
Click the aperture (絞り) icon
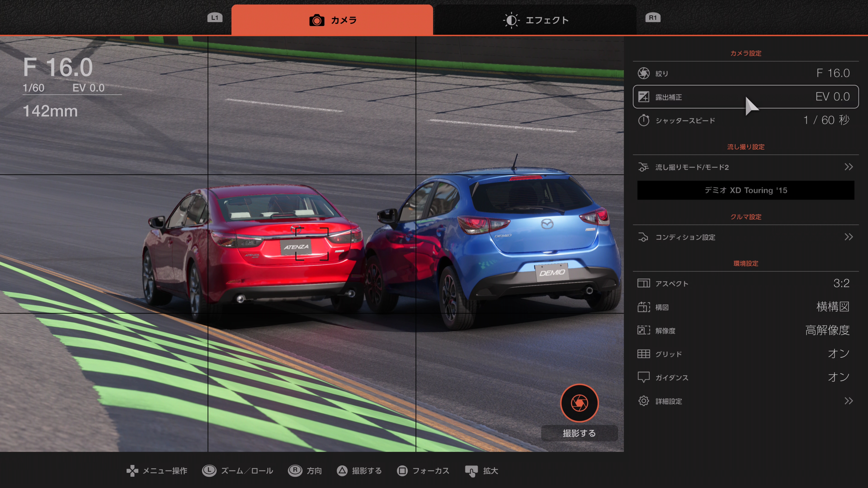click(643, 73)
